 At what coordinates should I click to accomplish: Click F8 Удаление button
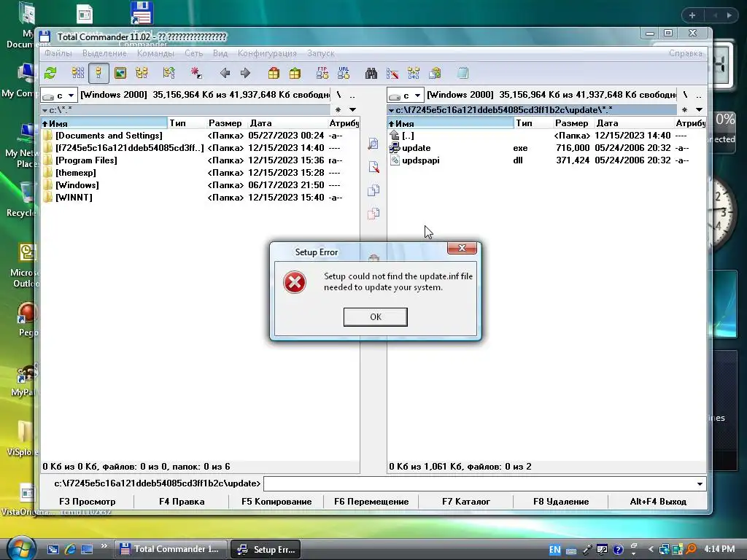point(561,502)
